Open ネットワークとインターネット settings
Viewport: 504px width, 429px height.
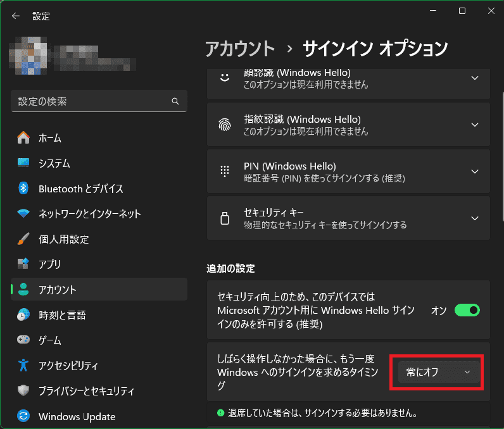point(89,214)
